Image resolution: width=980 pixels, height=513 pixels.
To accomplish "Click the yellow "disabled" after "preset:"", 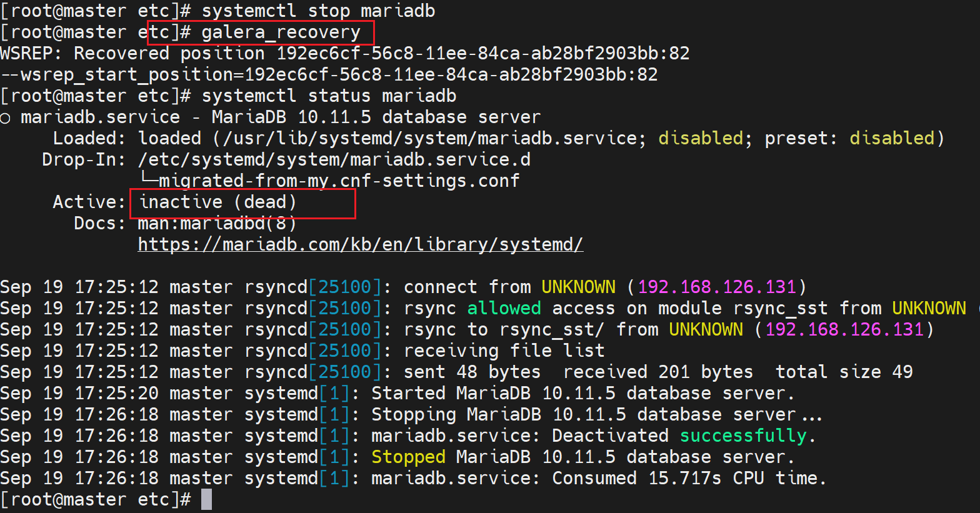I will [891, 138].
